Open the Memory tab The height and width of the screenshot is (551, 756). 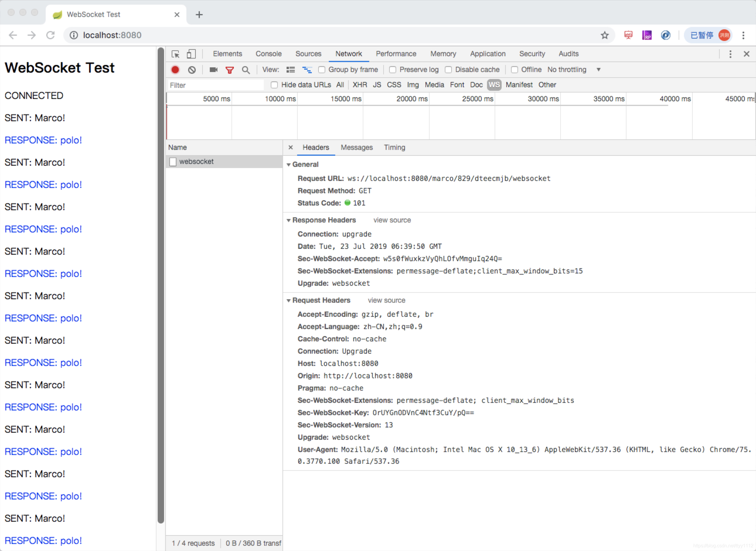[x=443, y=54]
